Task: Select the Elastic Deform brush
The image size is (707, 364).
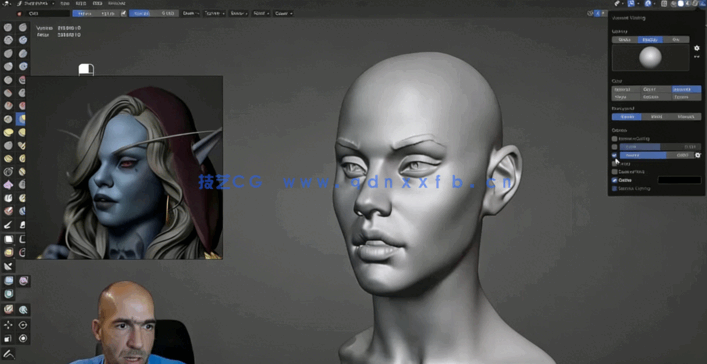Action: (8, 133)
